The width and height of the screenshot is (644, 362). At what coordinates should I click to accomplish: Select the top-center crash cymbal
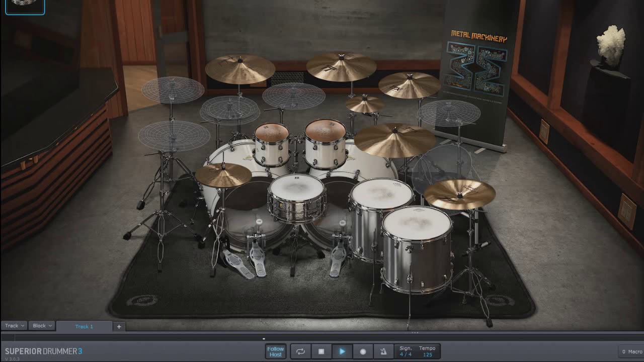341,66
